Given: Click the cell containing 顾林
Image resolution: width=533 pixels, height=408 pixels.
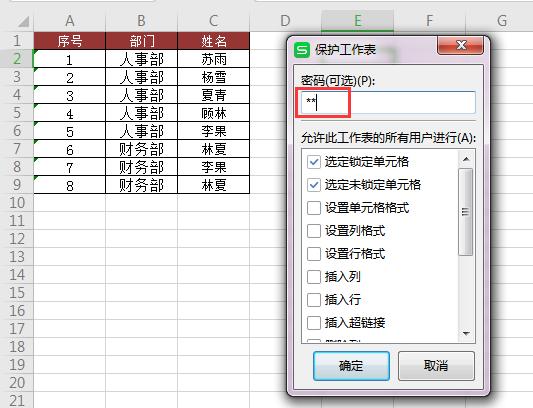Looking at the screenshot, I should tap(213, 113).
